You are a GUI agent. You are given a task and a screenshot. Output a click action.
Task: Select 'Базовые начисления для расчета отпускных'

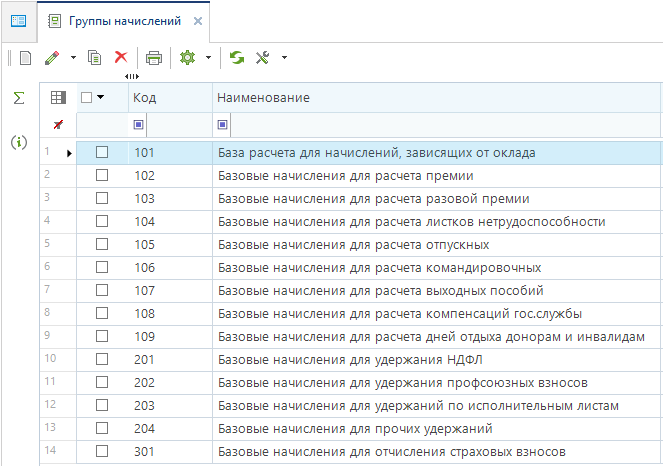pos(353,245)
